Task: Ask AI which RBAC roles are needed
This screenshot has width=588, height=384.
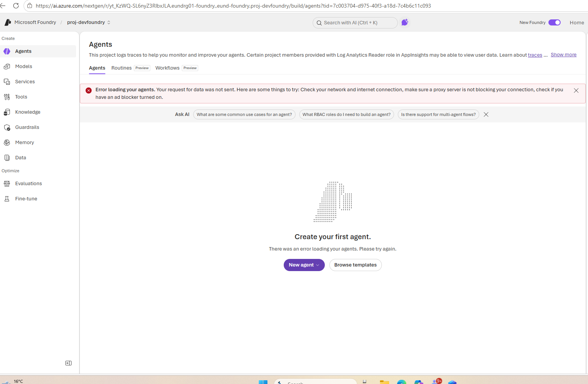Action: pyautogui.click(x=346, y=114)
